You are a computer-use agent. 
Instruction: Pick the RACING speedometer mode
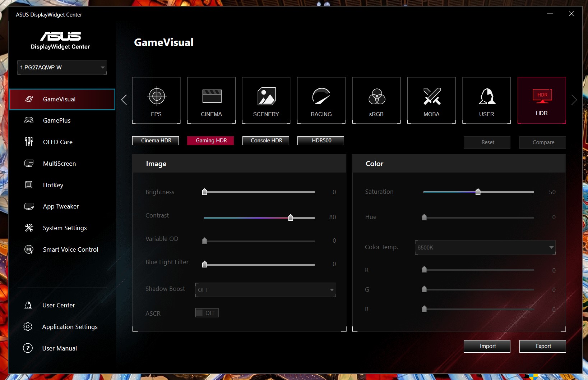pos(321,100)
